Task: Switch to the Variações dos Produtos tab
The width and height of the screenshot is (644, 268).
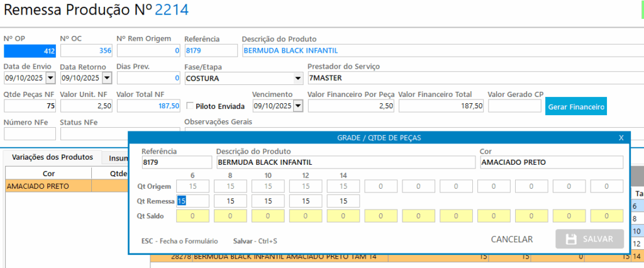Action: point(52,157)
